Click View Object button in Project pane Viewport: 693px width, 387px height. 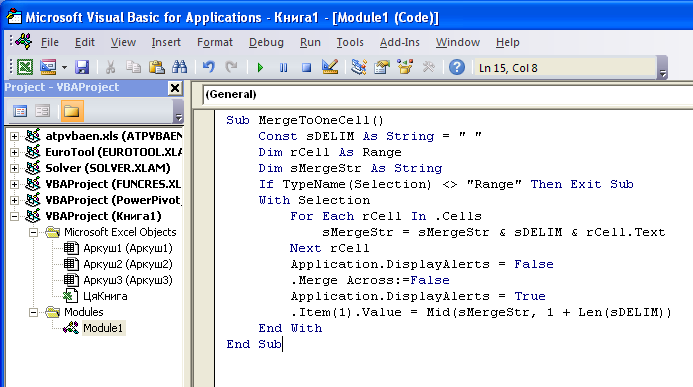click(42, 111)
